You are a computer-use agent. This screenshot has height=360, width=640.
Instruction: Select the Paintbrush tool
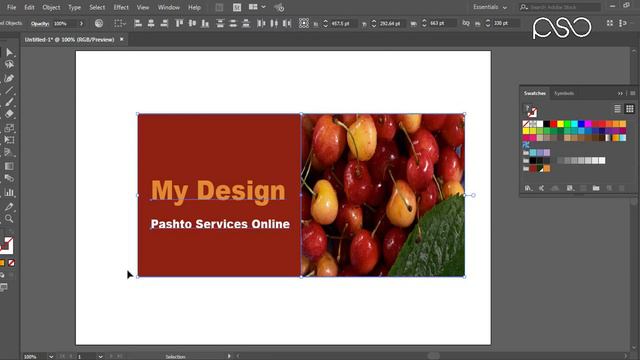(x=9, y=102)
